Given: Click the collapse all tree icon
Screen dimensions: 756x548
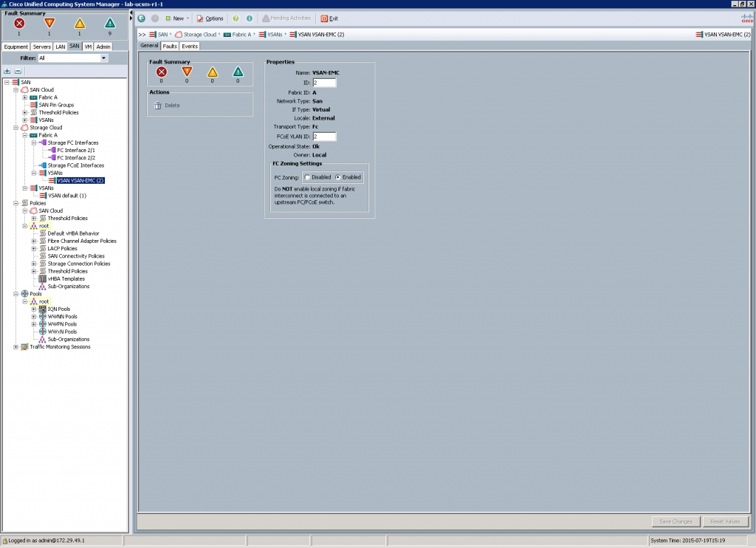Looking at the screenshot, I should (18, 71).
